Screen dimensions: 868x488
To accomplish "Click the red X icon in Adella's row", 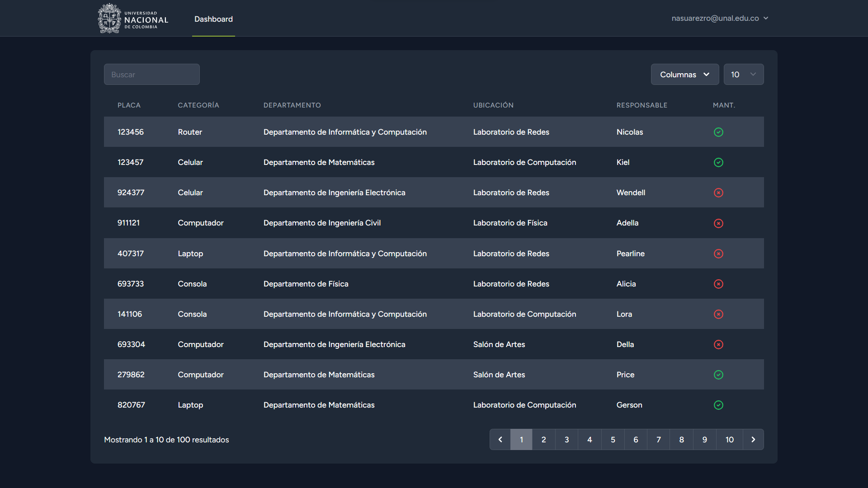I will [x=718, y=223].
